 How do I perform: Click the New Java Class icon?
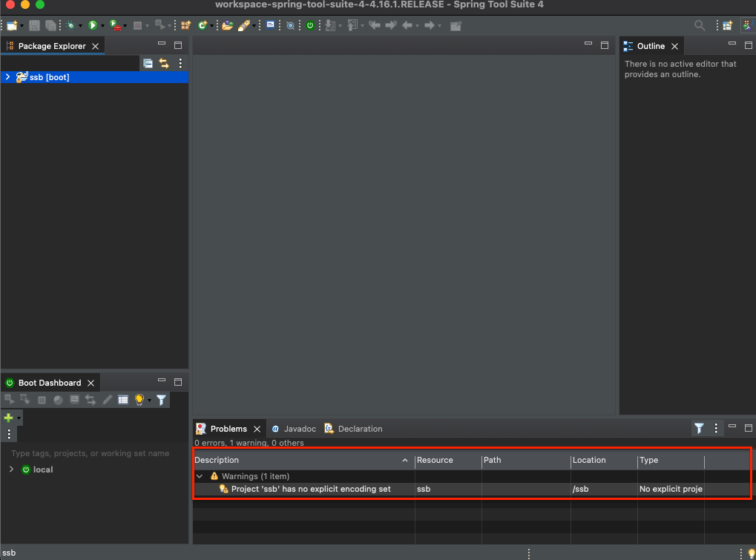point(203,25)
